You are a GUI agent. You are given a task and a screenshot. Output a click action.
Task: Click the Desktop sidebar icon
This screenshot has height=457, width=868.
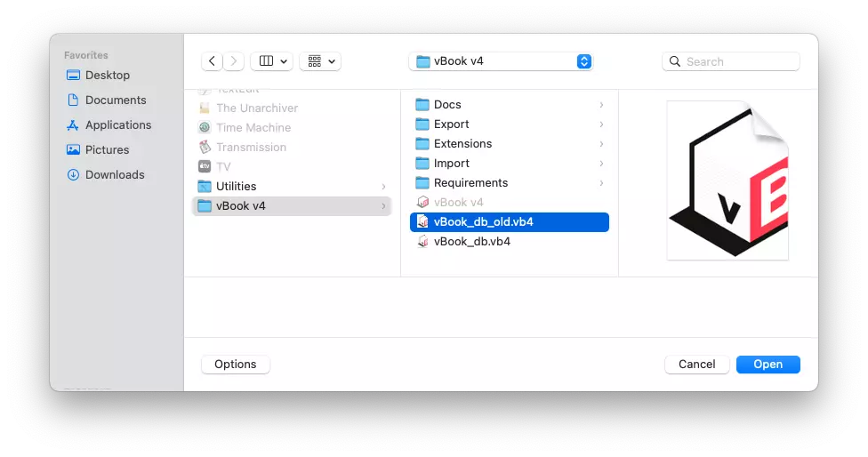(73, 76)
